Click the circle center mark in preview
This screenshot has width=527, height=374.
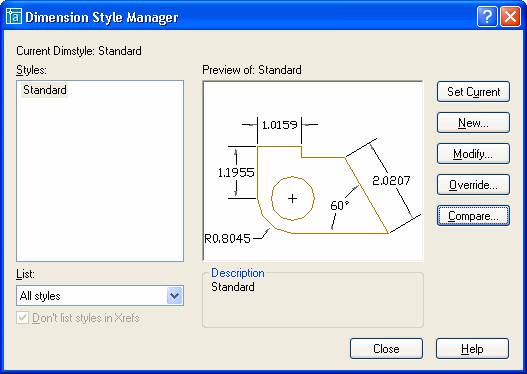[x=292, y=199]
